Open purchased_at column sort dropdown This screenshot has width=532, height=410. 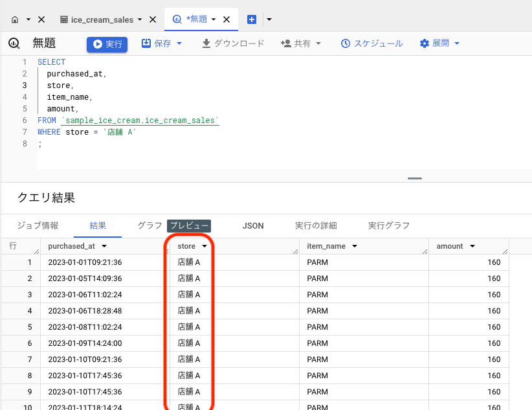[104, 246]
